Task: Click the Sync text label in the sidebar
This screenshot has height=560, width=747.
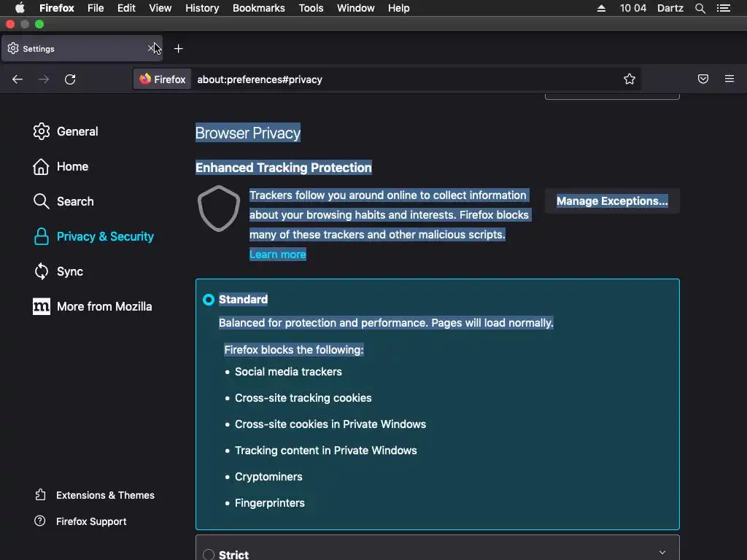Action: pos(70,271)
